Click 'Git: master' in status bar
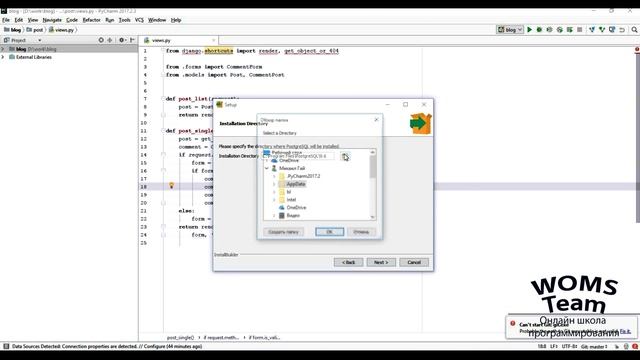Image resolution: width=640 pixels, height=360 pixels. click(594, 346)
